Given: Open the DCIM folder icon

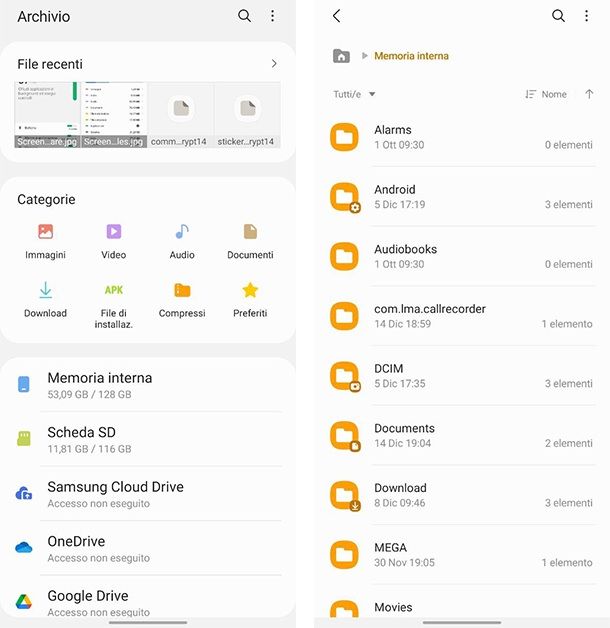Looking at the screenshot, I should tap(344, 376).
